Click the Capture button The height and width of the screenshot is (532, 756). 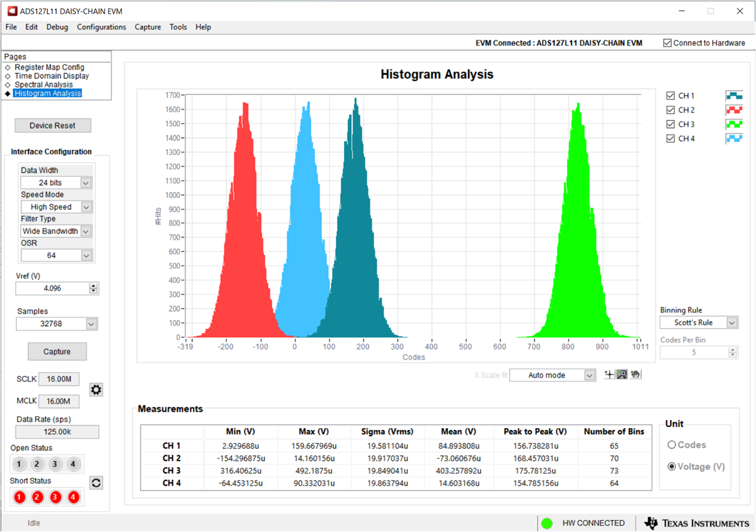pos(57,351)
